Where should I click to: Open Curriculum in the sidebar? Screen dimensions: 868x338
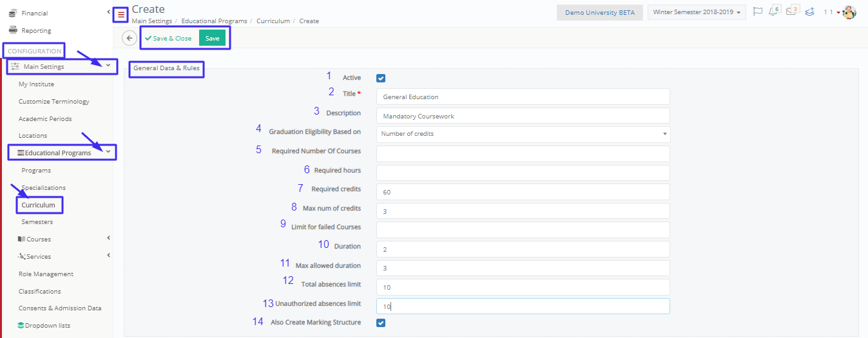[39, 205]
